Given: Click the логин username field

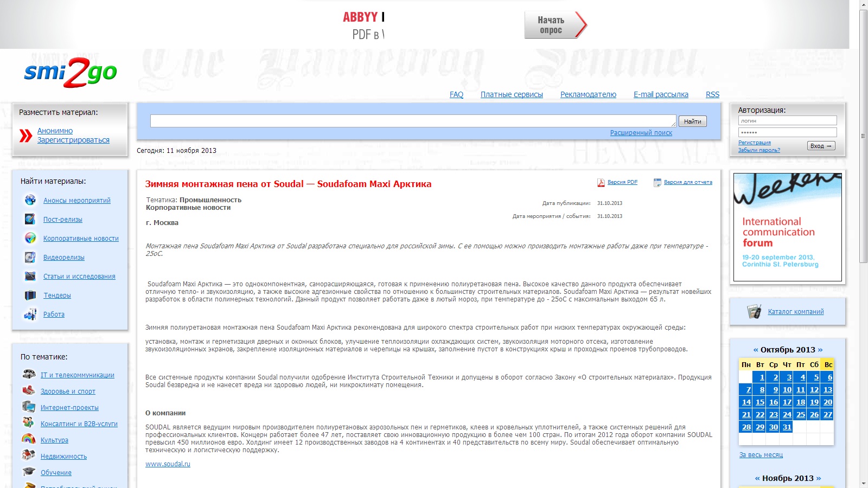Looking at the screenshot, I should click(x=788, y=120).
